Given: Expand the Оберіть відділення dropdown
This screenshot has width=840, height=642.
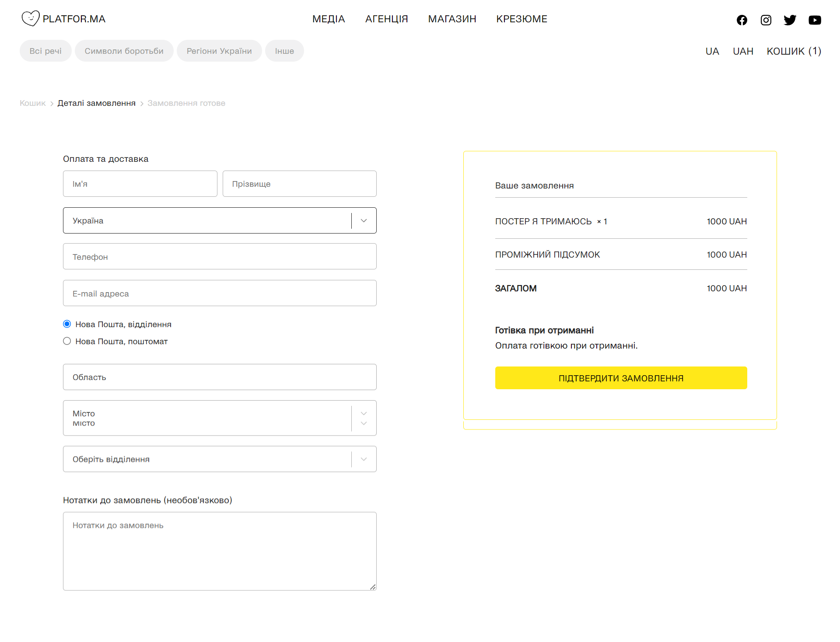Looking at the screenshot, I should pos(364,459).
